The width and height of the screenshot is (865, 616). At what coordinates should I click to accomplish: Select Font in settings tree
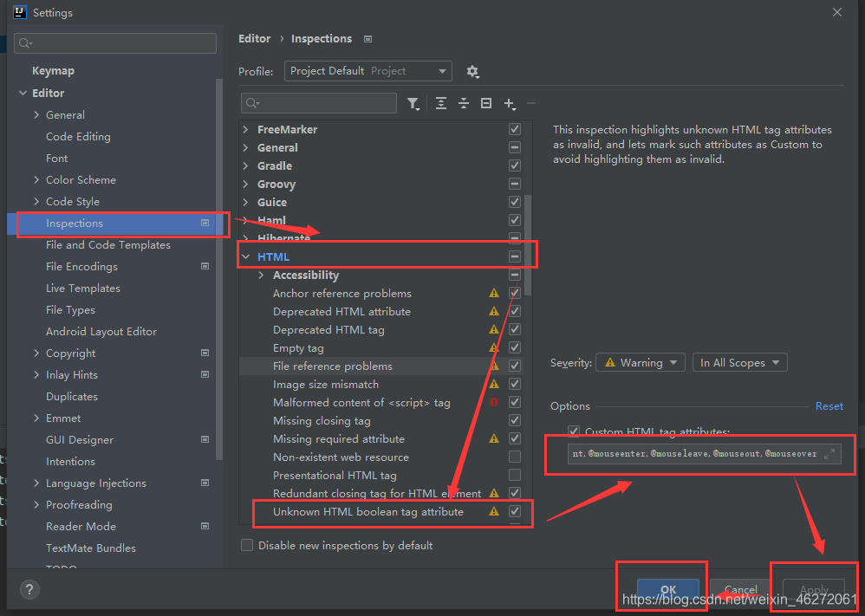57,159
